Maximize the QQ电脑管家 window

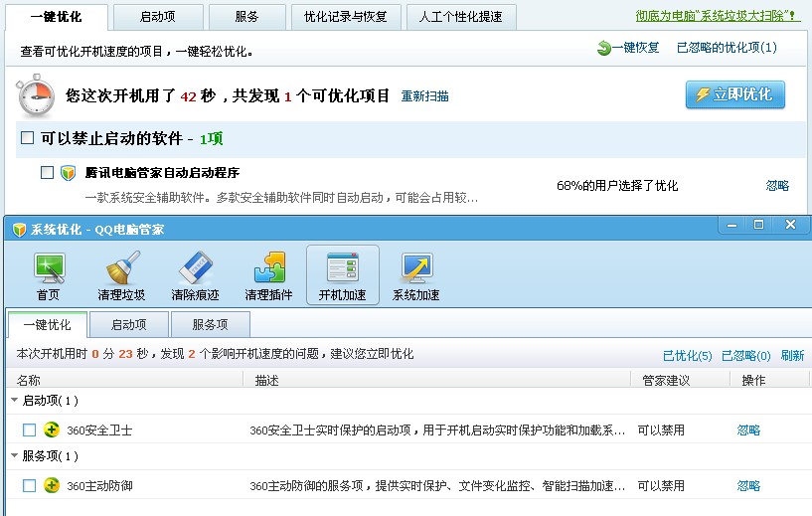(758, 225)
